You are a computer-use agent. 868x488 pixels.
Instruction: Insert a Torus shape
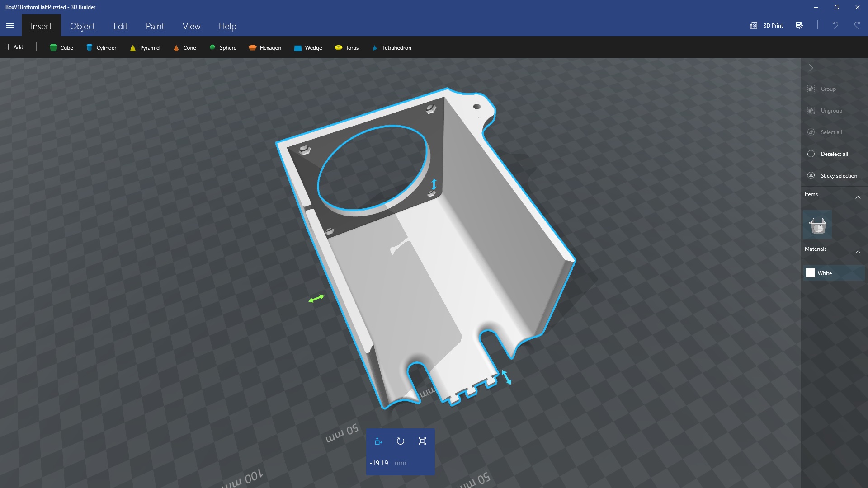pos(347,47)
